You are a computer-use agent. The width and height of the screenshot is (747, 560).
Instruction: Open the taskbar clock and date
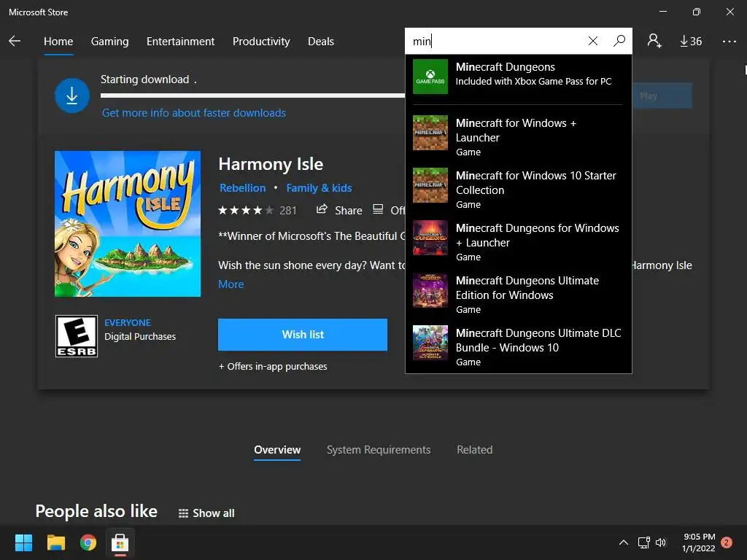pos(698,542)
